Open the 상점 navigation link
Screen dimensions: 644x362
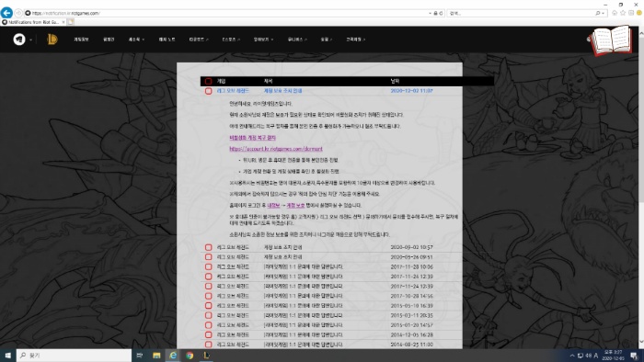327,40
